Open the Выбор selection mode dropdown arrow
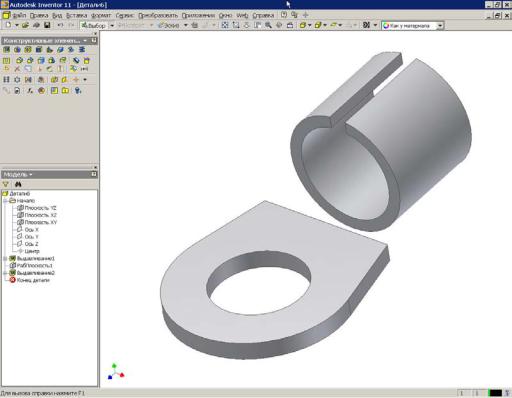Image resolution: width=512 pixels, height=398 pixels. 112,25
